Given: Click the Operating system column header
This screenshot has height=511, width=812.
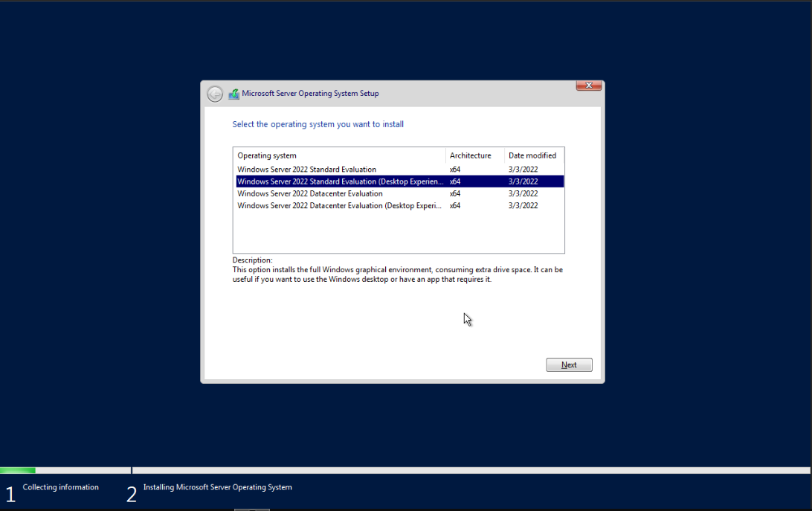Looking at the screenshot, I should click(339, 155).
